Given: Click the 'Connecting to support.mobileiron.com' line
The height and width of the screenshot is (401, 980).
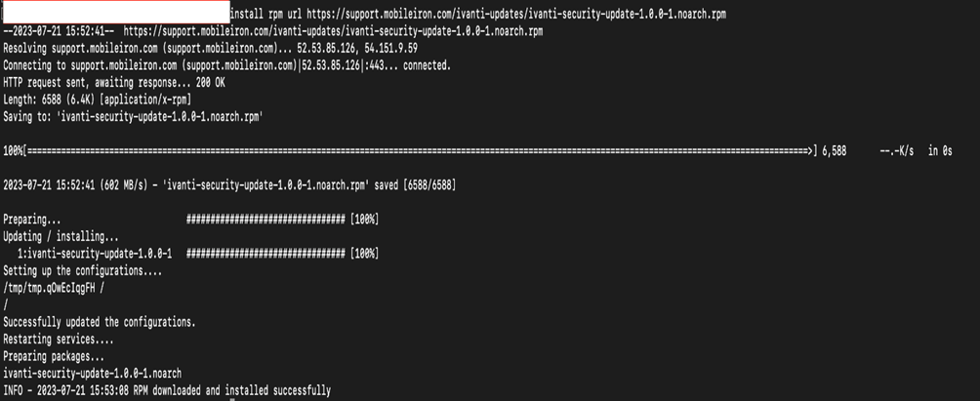Looking at the screenshot, I should click(226, 64).
